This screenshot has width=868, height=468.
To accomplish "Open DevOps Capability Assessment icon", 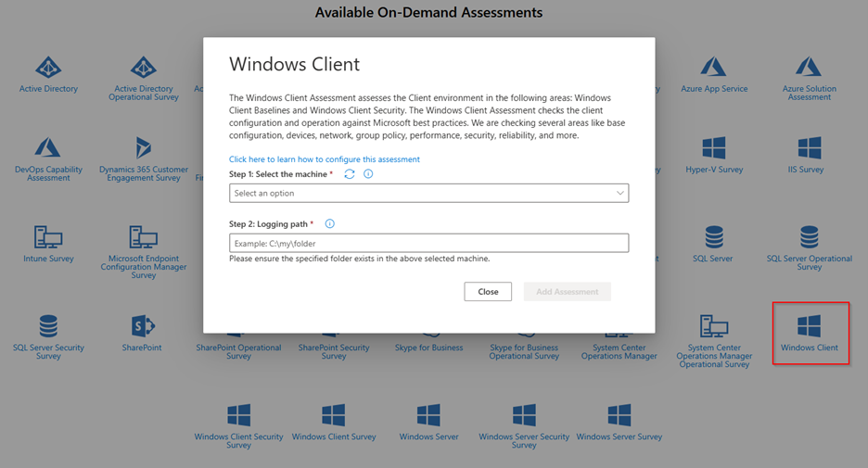I will (47, 147).
